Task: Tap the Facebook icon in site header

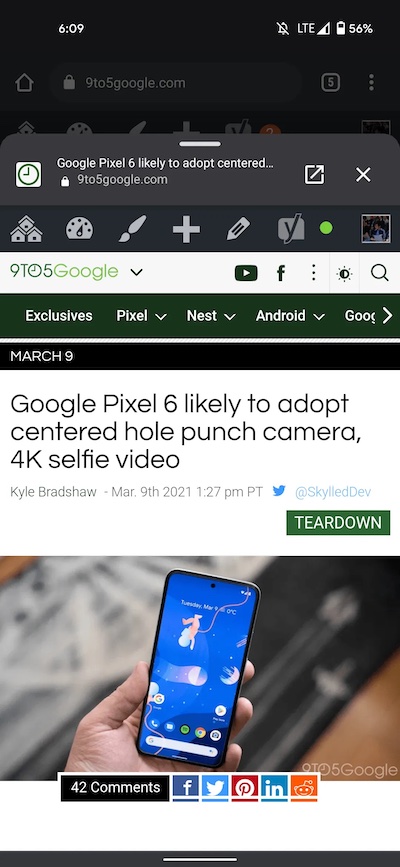Action: [280, 273]
